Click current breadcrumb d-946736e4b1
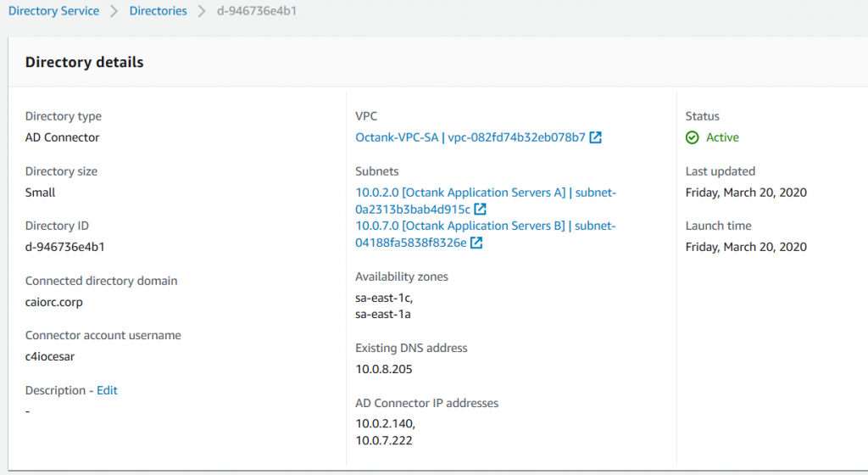This screenshot has width=868, height=475. click(256, 11)
